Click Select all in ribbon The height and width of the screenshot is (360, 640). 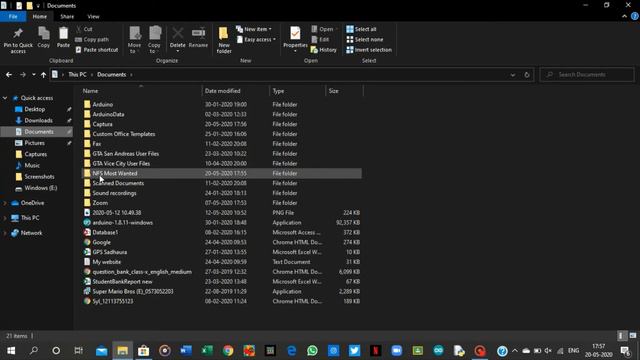(362, 29)
